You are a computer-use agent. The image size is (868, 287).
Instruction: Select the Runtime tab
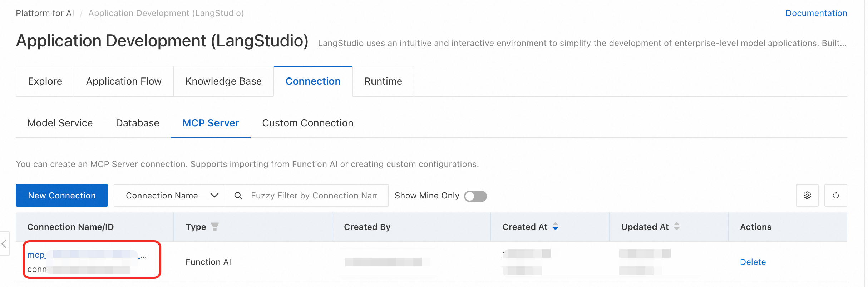click(x=383, y=81)
